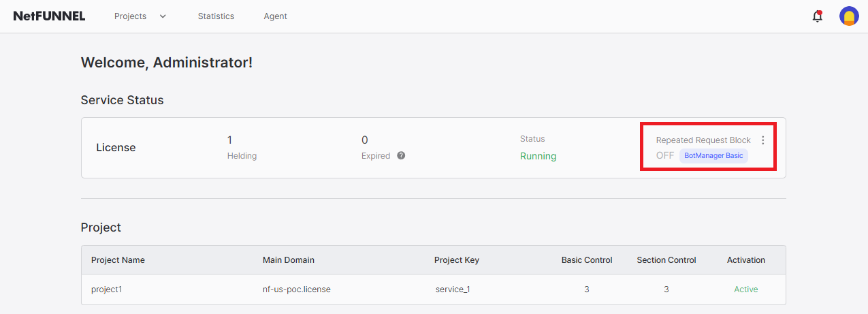Click the service_1 project key
The width and height of the screenshot is (868, 314).
point(453,289)
